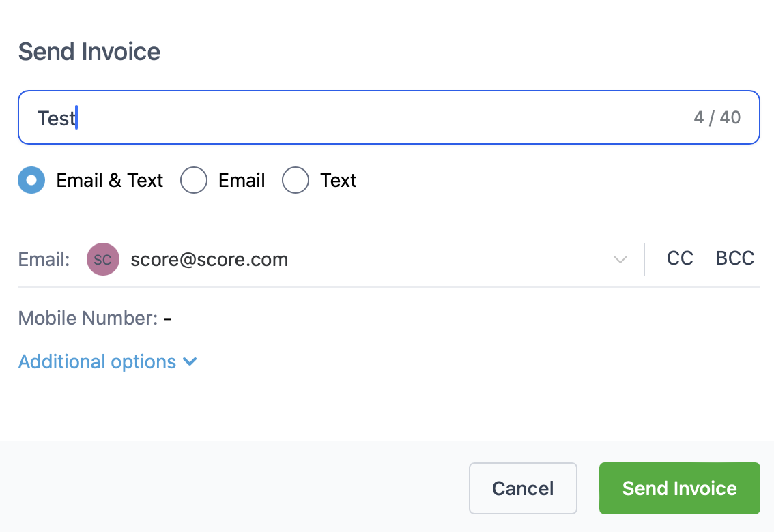Click the "Email & Text" option label

click(x=110, y=181)
